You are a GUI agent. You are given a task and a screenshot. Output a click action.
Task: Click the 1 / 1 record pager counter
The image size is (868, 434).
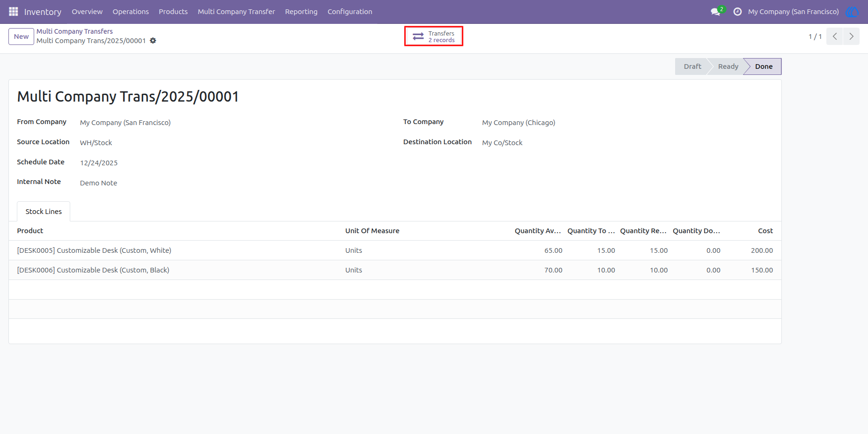pyautogui.click(x=815, y=37)
